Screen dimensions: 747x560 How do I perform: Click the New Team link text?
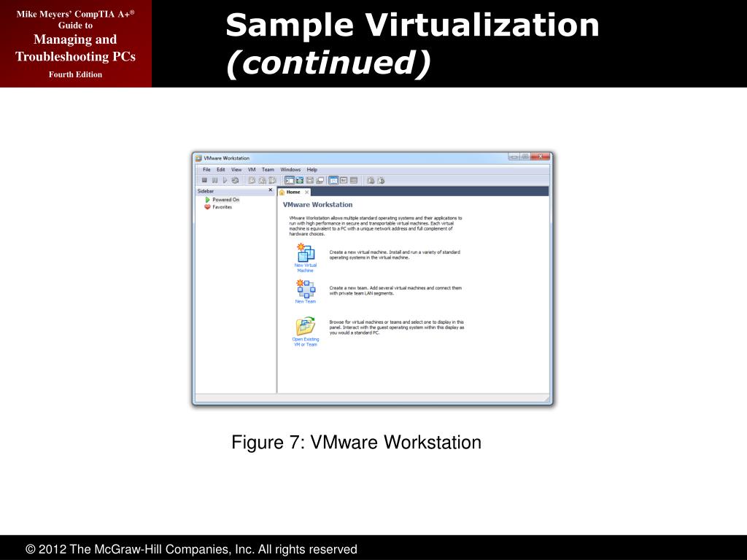[306, 301]
